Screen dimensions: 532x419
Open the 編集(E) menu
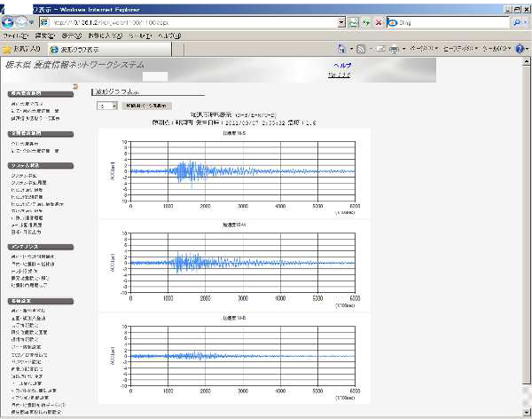tap(45, 36)
